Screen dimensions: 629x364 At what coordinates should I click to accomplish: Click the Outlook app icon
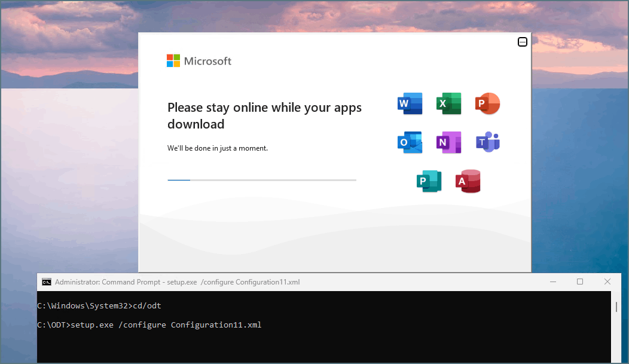click(x=410, y=142)
